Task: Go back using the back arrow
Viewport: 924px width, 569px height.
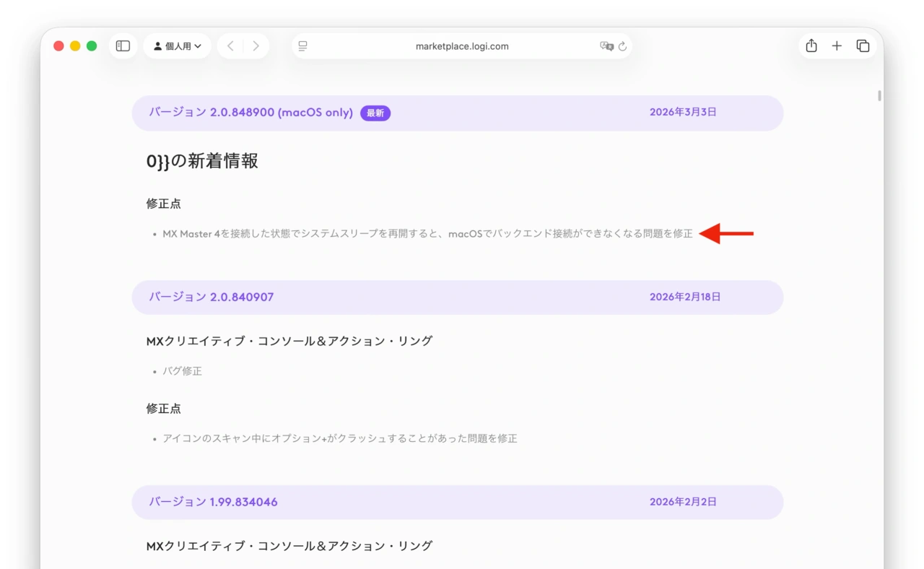Action: (x=230, y=45)
